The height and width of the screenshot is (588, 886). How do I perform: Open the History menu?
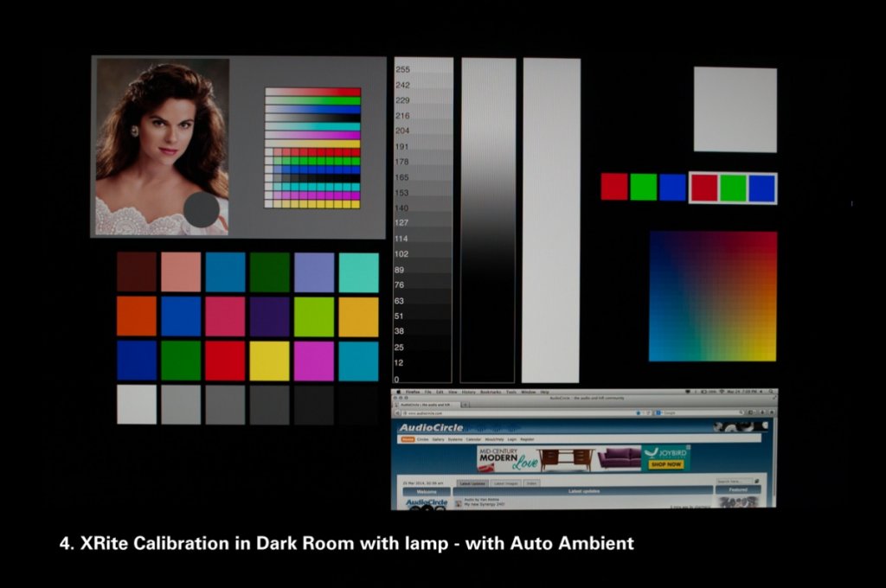pos(468,392)
